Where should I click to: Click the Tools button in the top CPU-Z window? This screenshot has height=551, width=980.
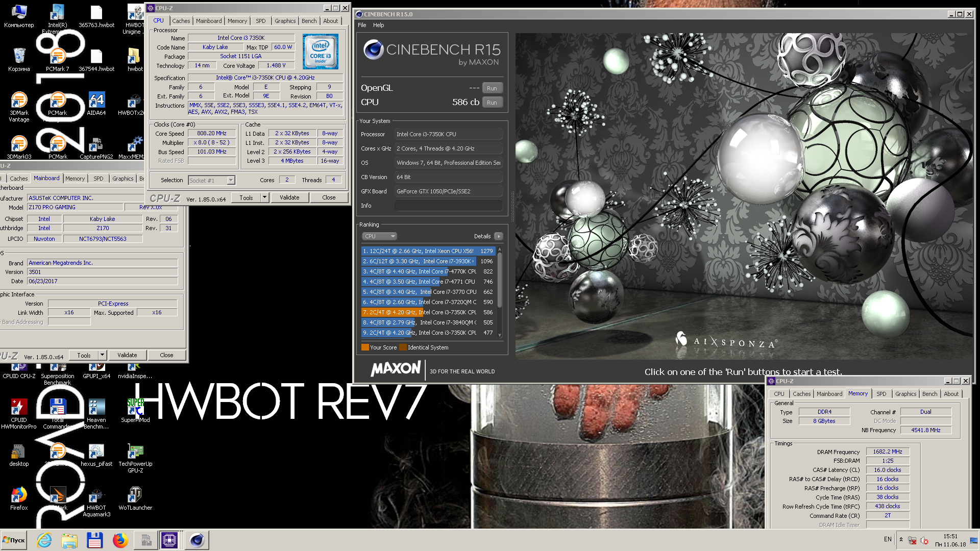coord(246,197)
